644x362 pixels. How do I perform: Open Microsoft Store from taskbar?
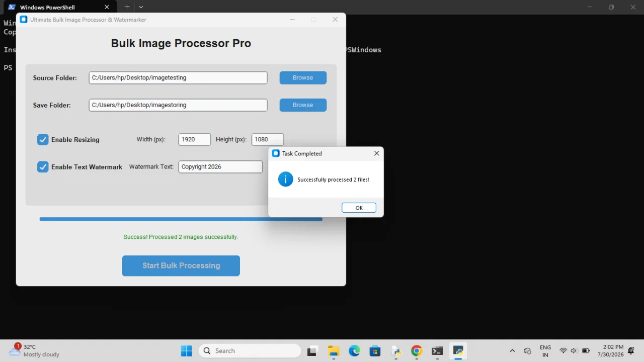375,350
